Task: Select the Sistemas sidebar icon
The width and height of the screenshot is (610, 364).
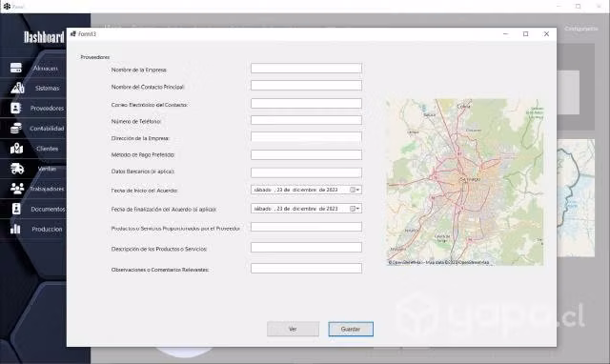Action: click(17, 88)
